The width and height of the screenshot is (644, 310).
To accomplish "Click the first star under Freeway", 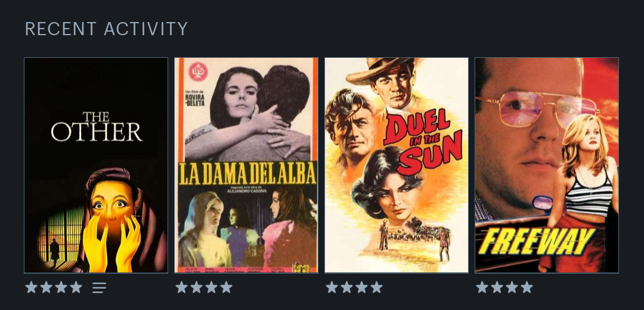I will coord(482,287).
